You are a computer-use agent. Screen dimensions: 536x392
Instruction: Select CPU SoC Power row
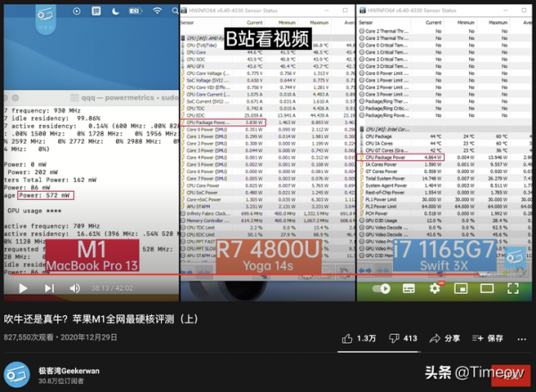pyautogui.click(x=267, y=192)
